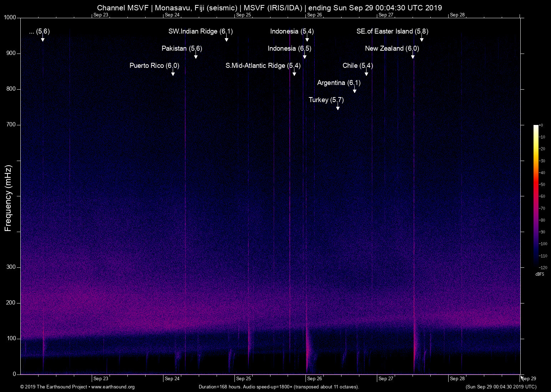Click the -80 value on the dBFS scale

click(x=542, y=220)
